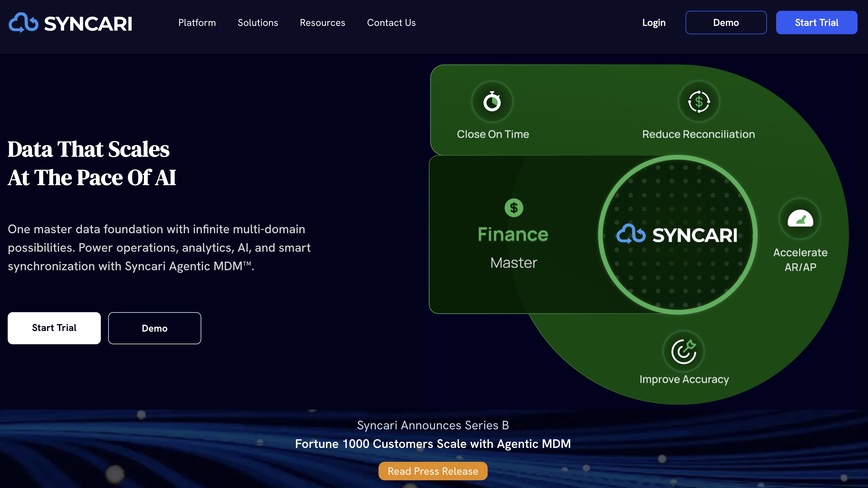The height and width of the screenshot is (488, 868).
Task: Click the outlined Demo button in the hero section
Action: tap(154, 328)
